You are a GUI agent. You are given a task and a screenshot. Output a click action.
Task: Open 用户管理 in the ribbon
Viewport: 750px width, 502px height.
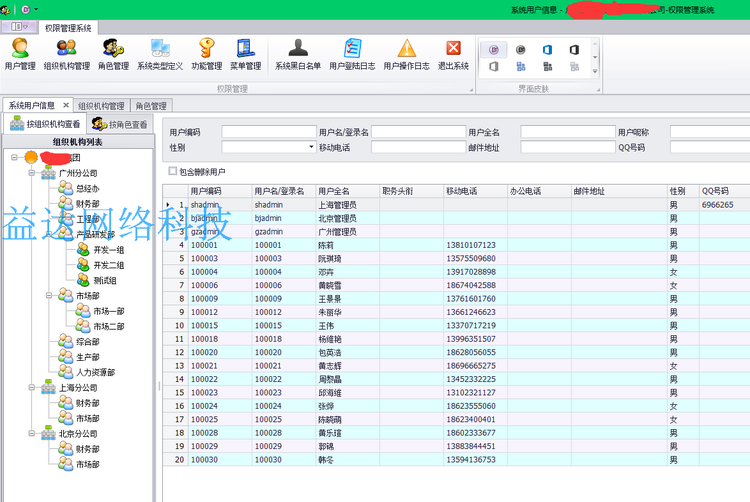point(20,54)
